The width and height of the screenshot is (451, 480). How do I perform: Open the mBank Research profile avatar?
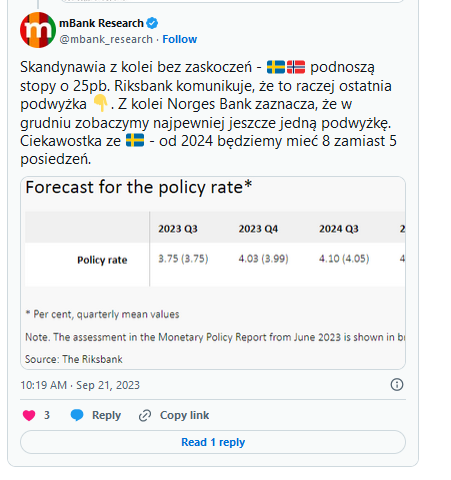coord(38,30)
